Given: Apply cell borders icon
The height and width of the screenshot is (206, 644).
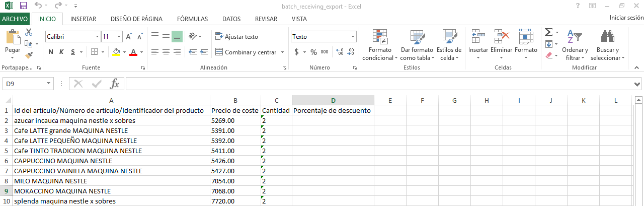Looking at the screenshot, I should [x=94, y=52].
